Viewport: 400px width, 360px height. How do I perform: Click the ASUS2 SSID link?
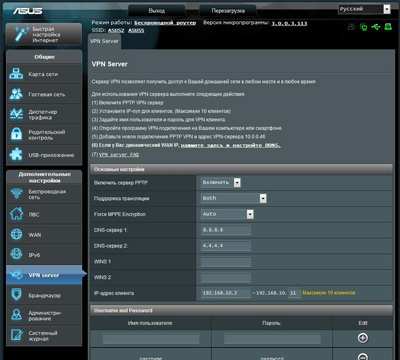[116, 30]
